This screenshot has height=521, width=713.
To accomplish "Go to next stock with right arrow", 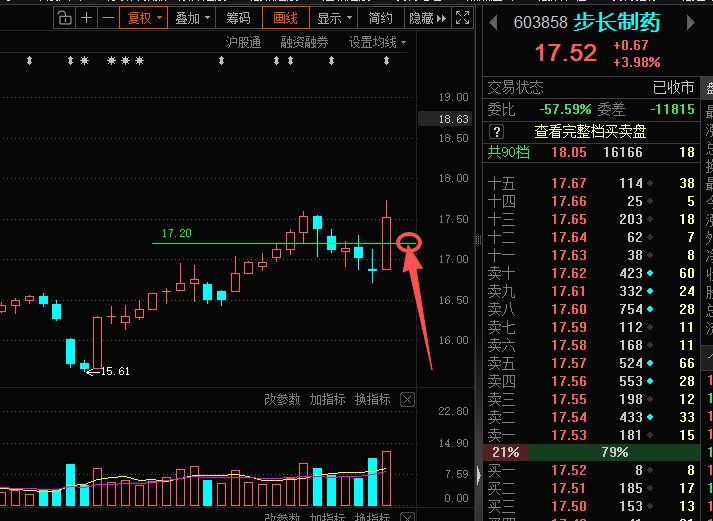I will pyautogui.click(x=691, y=22).
